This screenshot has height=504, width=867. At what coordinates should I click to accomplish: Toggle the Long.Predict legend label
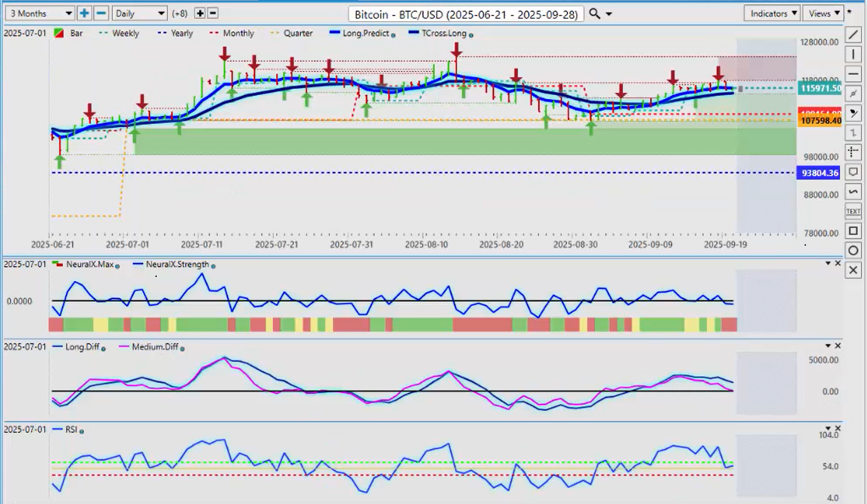365,33
